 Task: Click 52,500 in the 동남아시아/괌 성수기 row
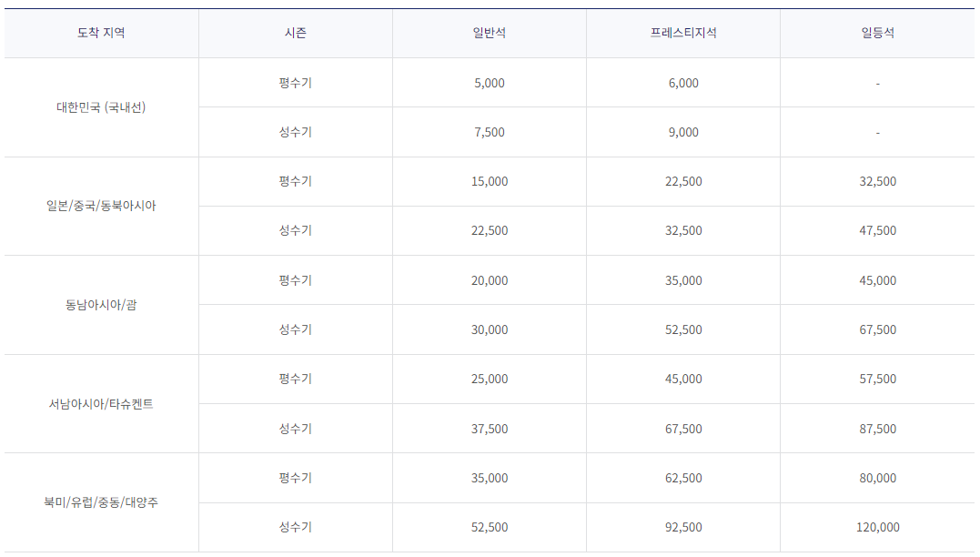coord(683,330)
